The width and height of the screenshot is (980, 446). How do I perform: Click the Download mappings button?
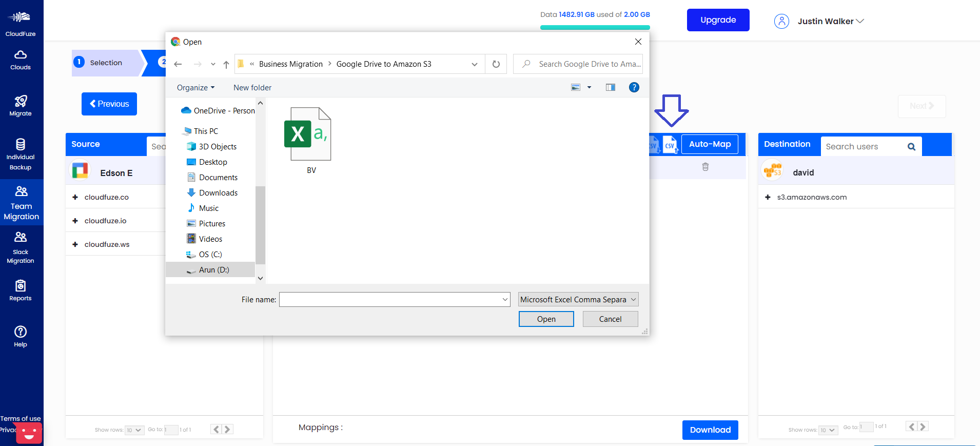tap(710, 430)
